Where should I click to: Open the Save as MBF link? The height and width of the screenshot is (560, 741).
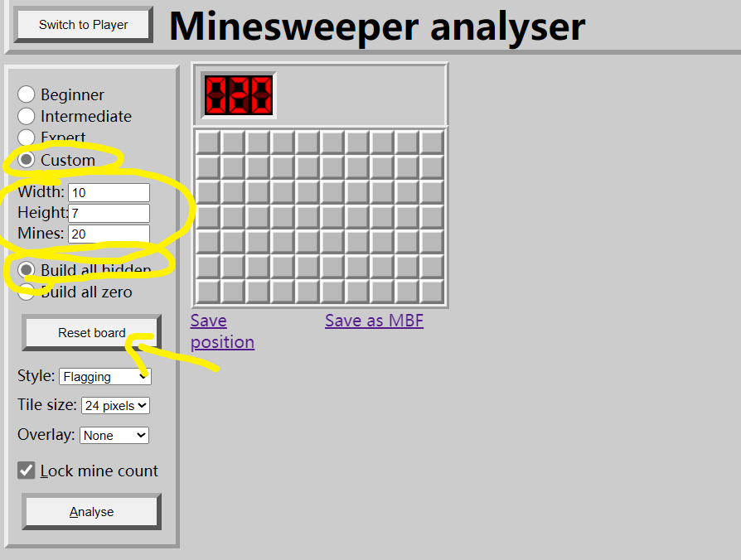[x=374, y=321]
